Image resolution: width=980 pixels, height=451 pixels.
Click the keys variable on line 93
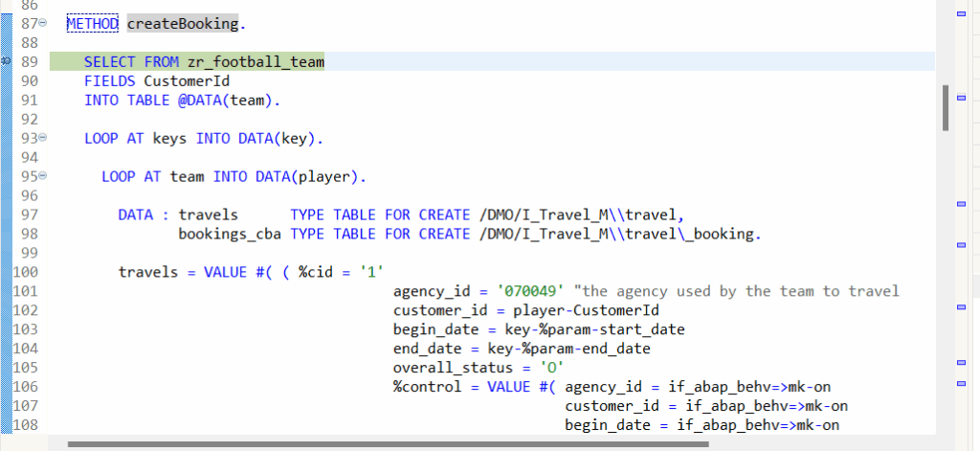coord(169,138)
